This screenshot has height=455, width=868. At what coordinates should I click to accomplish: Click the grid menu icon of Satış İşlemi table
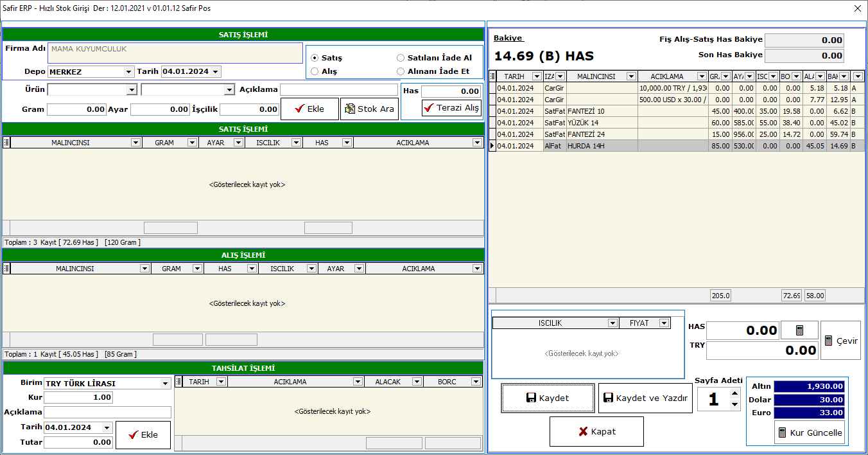pos(6,143)
